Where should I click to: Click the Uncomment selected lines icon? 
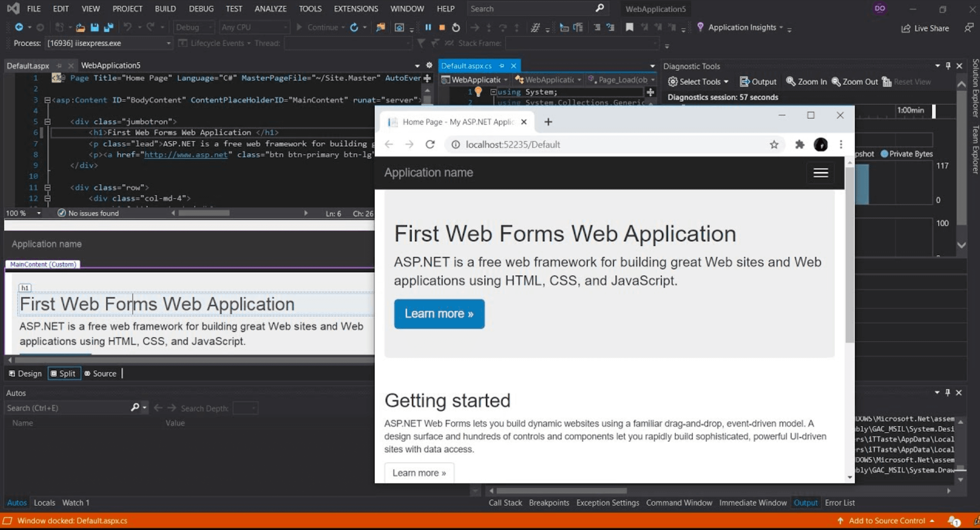[x=610, y=27]
